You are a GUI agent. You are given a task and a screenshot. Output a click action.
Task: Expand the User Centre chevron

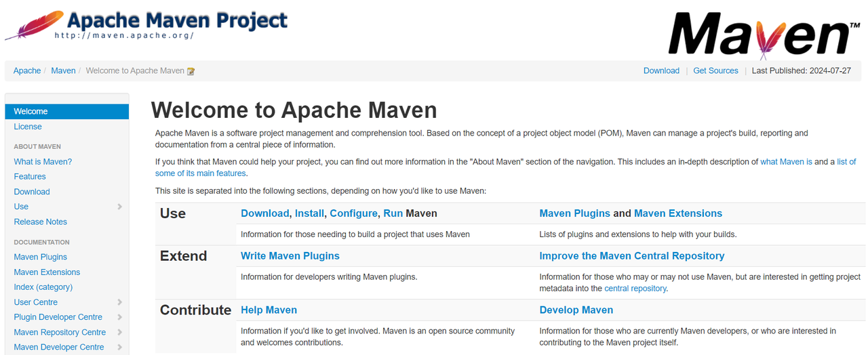coord(119,302)
